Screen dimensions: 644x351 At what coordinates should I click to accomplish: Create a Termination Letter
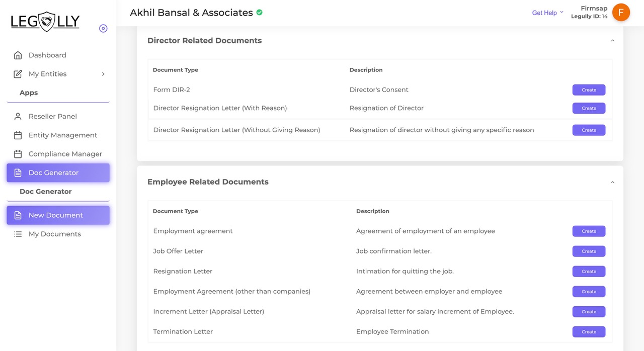(589, 332)
